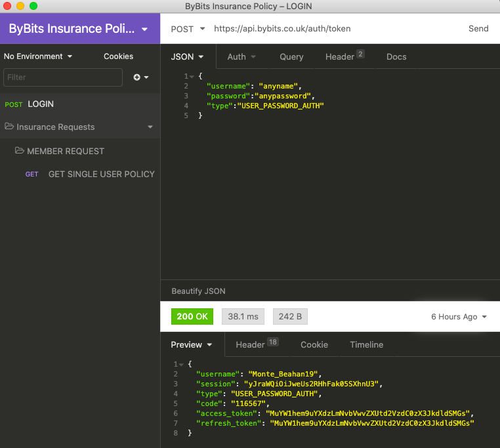The image size is (500, 448).
Task: Open the arrow beside the plus icon
Action: click(x=146, y=77)
